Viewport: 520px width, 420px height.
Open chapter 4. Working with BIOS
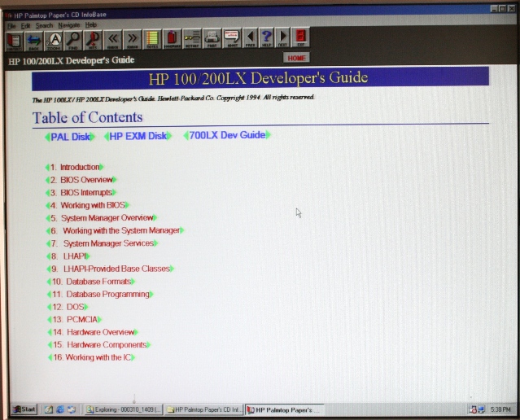(x=88, y=205)
